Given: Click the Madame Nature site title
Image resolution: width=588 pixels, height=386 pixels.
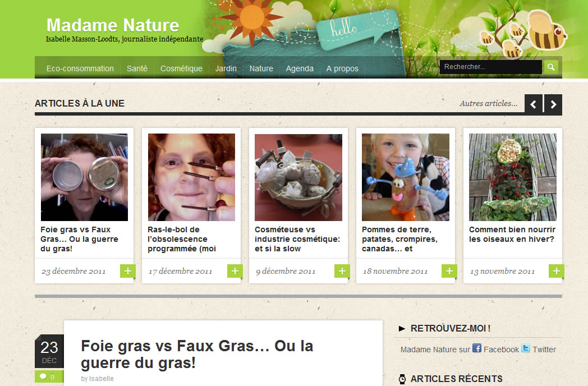Looking at the screenshot, I should point(113,25).
